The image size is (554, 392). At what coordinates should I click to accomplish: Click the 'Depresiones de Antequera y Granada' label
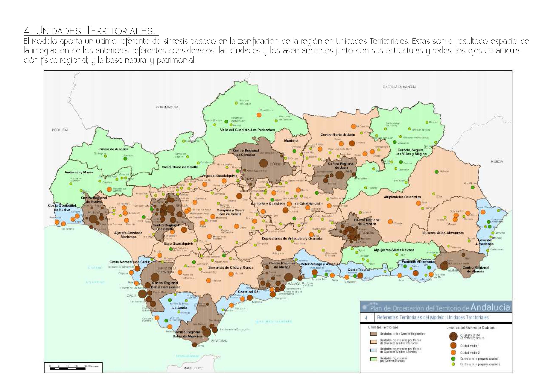(x=292, y=238)
